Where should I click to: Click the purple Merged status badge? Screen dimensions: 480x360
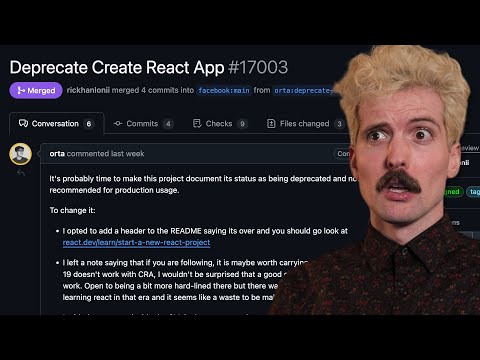pyautogui.click(x=36, y=90)
